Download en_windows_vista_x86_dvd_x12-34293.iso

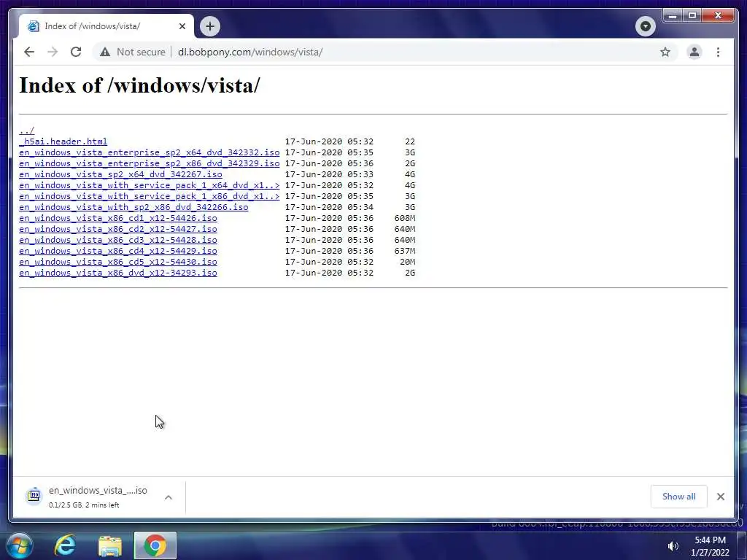[x=118, y=273]
